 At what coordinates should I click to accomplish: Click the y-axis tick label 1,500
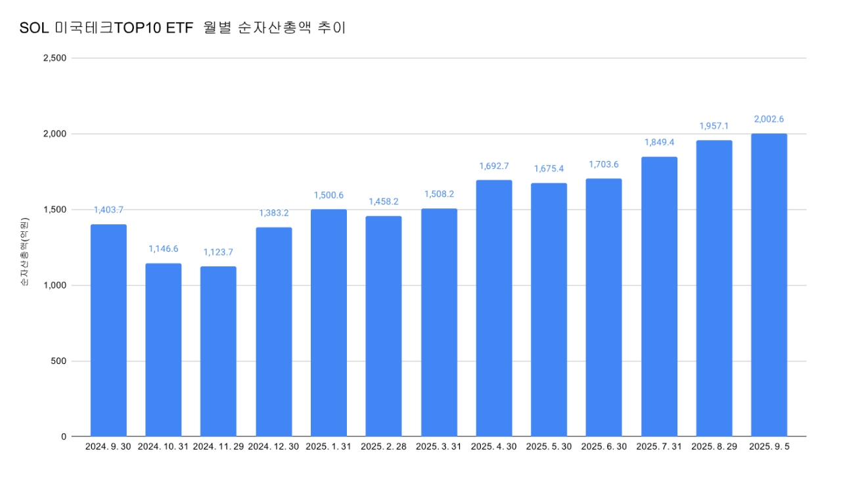pos(55,210)
